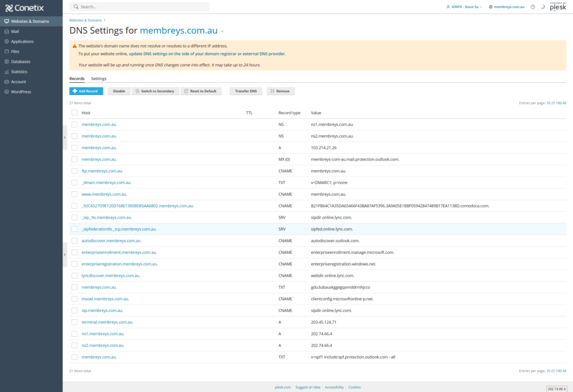The width and height of the screenshot is (573, 392).
Task: Open the Plesk help question mark icon
Action: [x=533, y=7]
